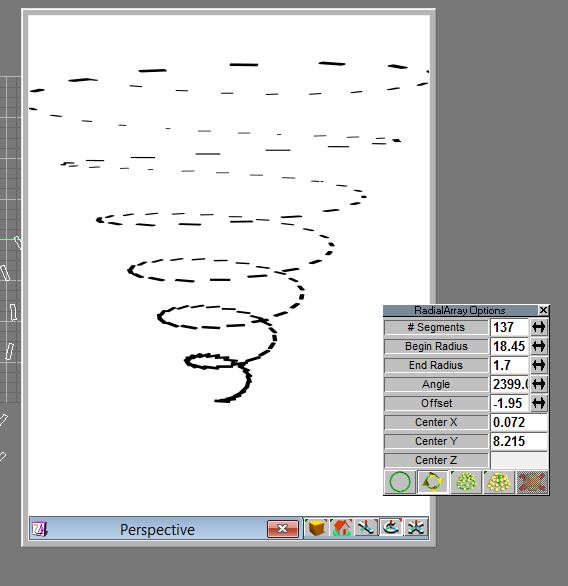The width and height of the screenshot is (568, 586).
Task: Close the RadialArray Options panel
Action: pyautogui.click(x=543, y=310)
